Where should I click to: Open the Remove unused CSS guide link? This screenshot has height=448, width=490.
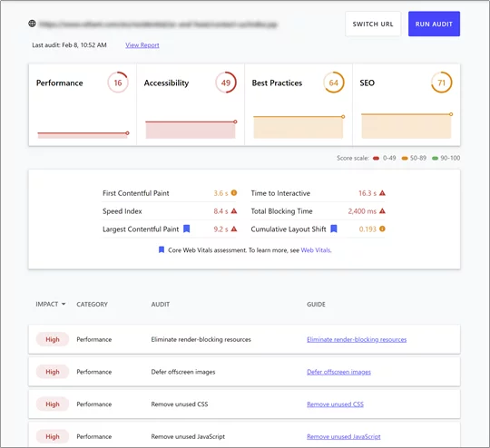[x=335, y=404]
